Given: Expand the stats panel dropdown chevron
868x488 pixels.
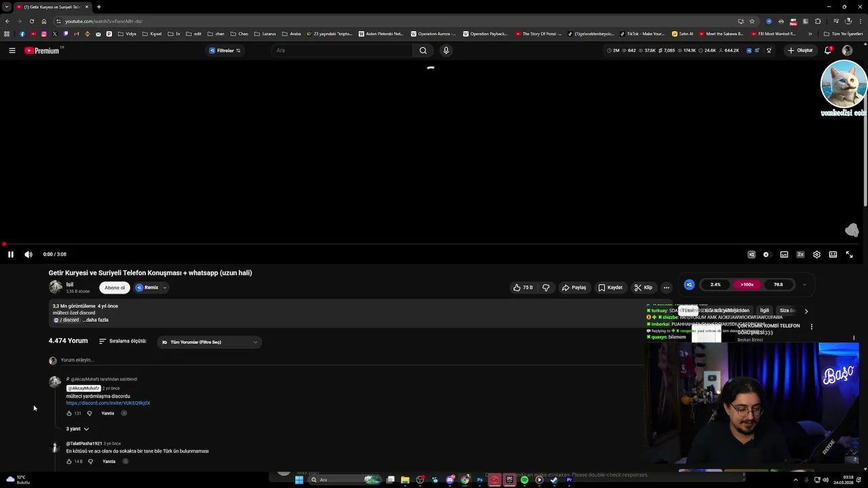Looking at the screenshot, I should [x=804, y=285].
